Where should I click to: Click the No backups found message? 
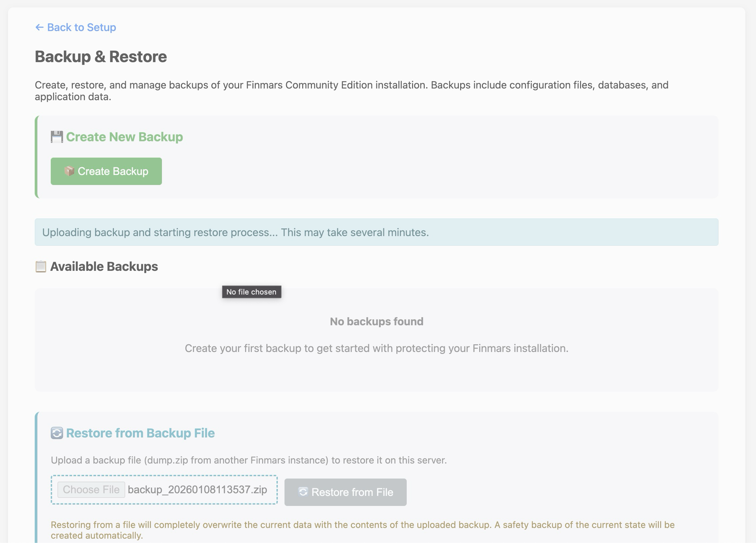376,321
